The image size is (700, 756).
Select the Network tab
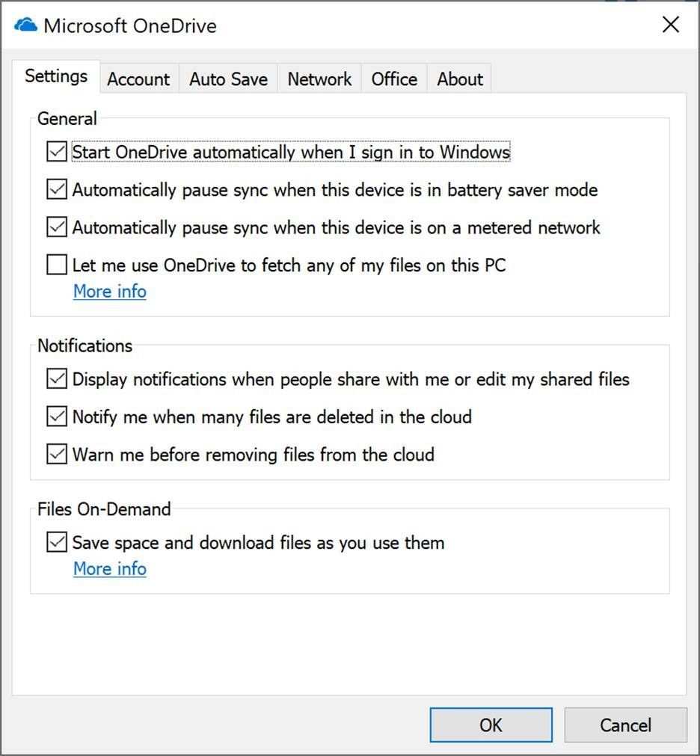coord(319,79)
